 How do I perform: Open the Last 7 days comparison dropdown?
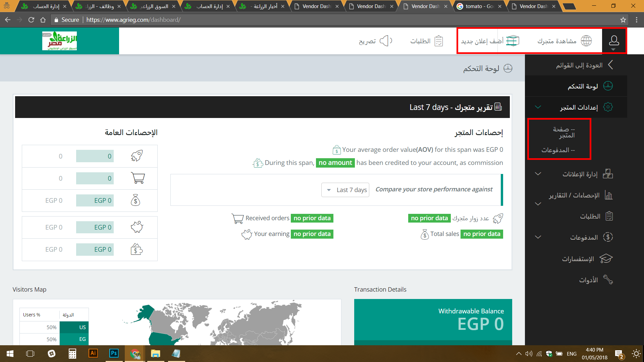click(345, 190)
